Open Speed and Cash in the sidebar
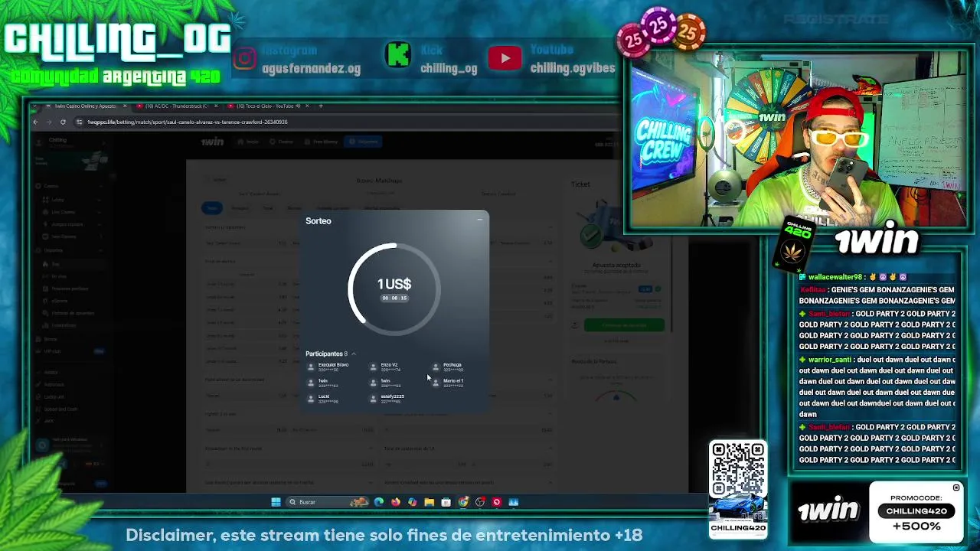 (x=61, y=409)
